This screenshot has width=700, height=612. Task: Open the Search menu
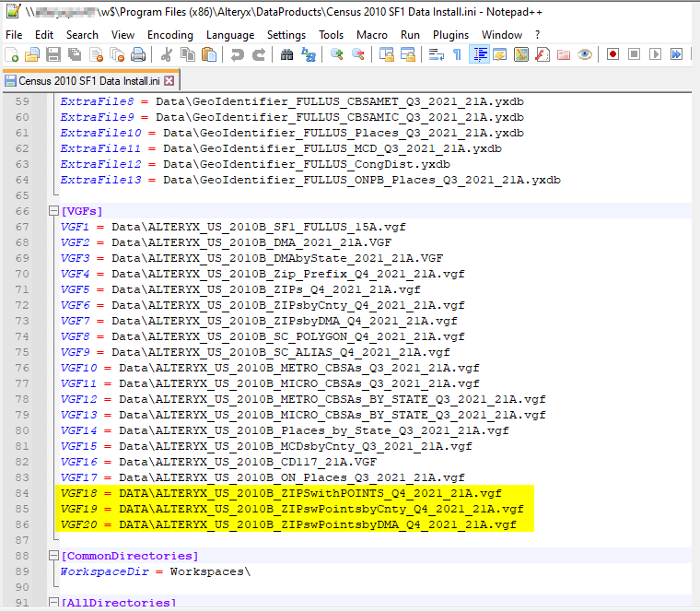click(82, 35)
